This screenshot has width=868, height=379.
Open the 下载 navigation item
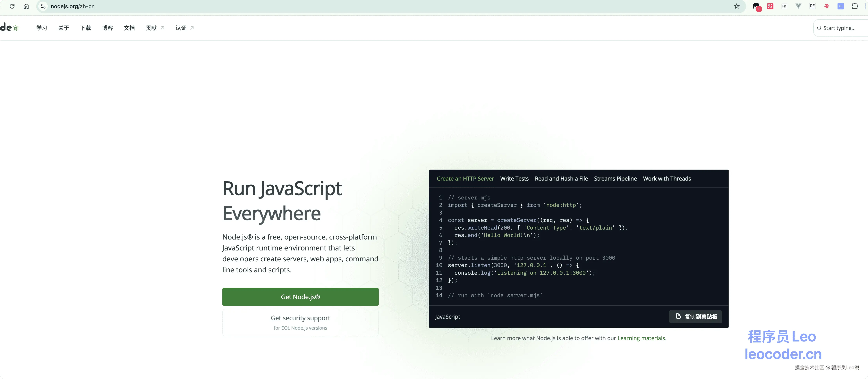pos(85,28)
